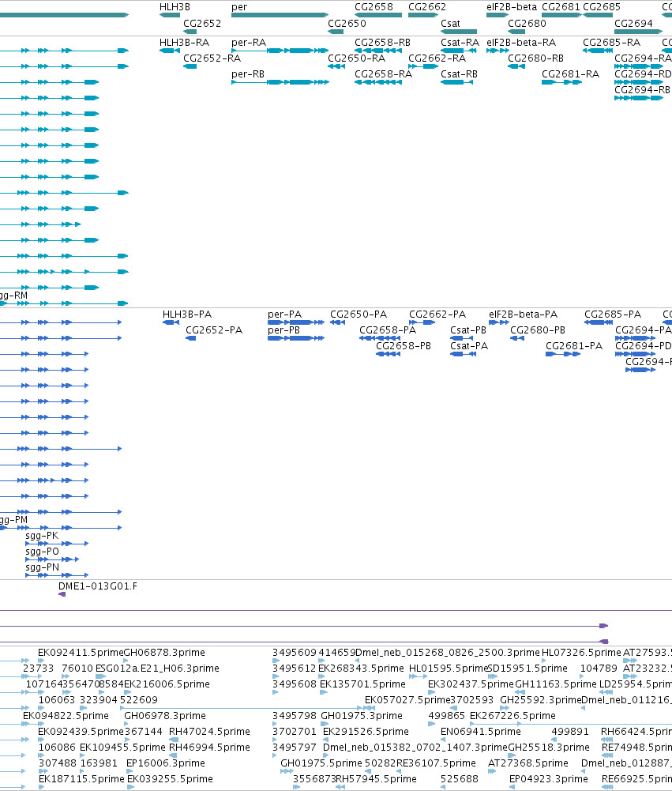Image resolution: width=672 pixels, height=791 pixels.
Task: Click the sgg-PK CDS label
Action: tap(42, 536)
